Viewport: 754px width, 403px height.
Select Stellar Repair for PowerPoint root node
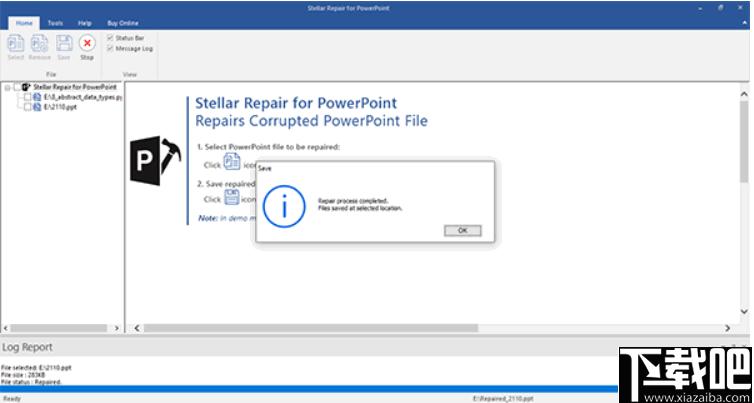[x=75, y=87]
